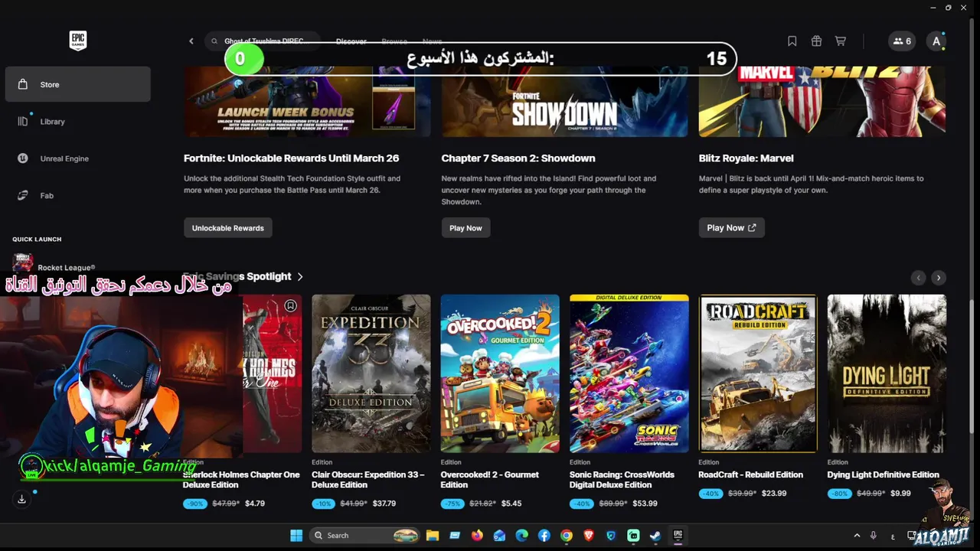Viewport: 980px width, 551px height.
Task: Click Clair Obscur: Expedition 33 title text
Action: pos(368,480)
